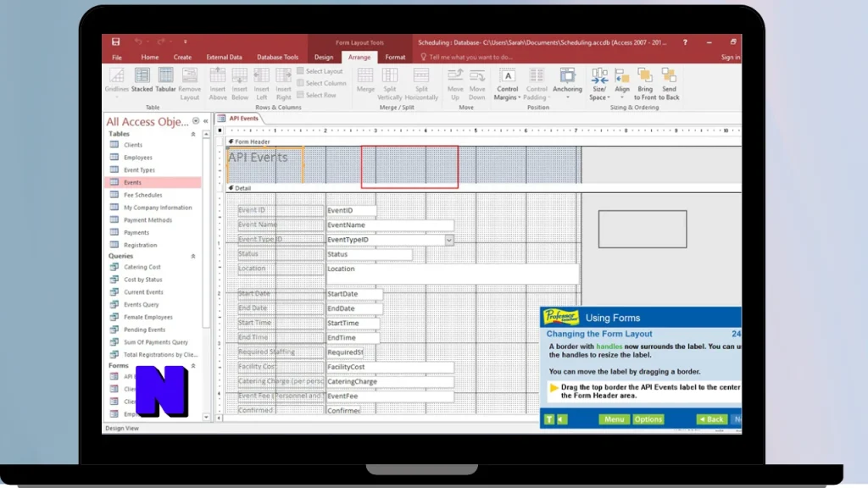Click the Select Row option

click(317, 95)
